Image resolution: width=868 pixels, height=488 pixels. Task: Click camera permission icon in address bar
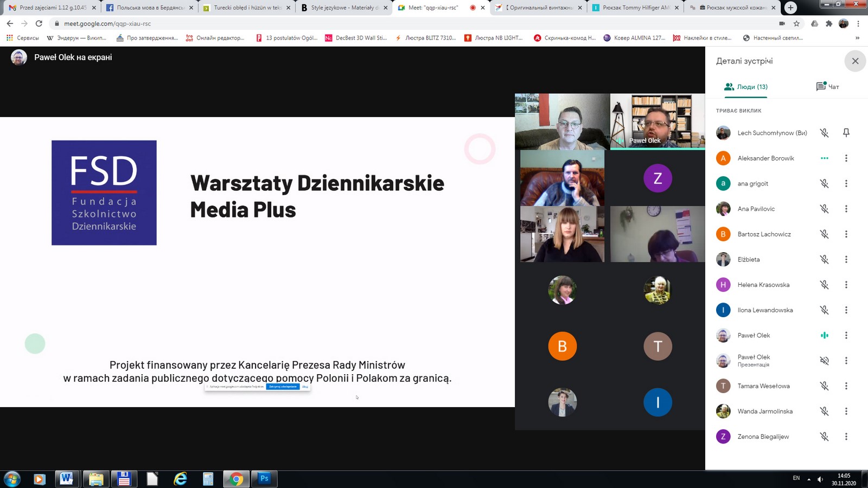pos(782,23)
